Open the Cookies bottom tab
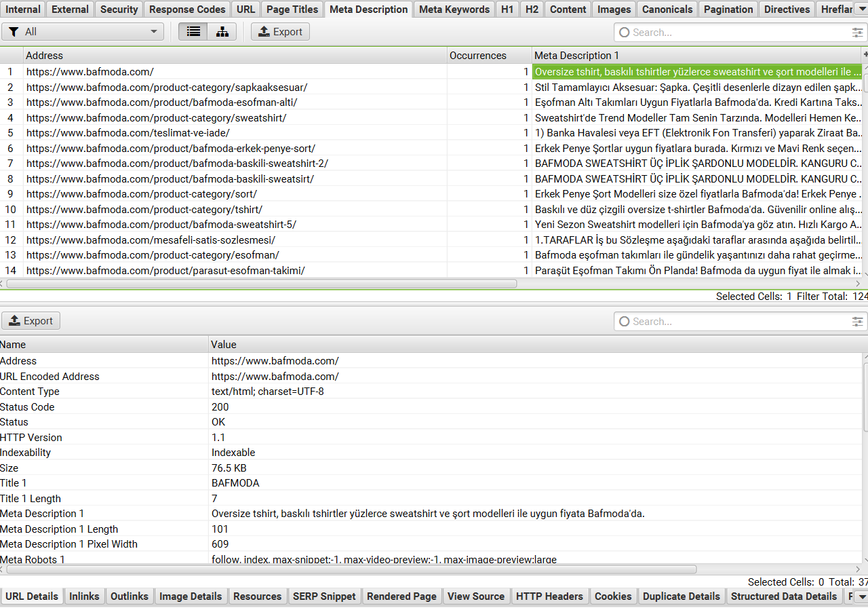The image size is (868, 608). [613, 596]
